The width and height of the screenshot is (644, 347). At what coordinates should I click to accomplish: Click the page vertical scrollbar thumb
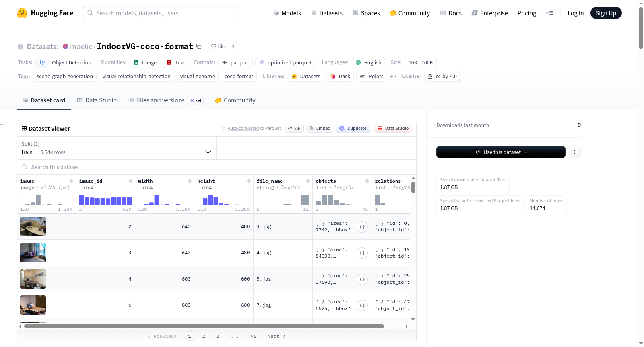coord(641,28)
